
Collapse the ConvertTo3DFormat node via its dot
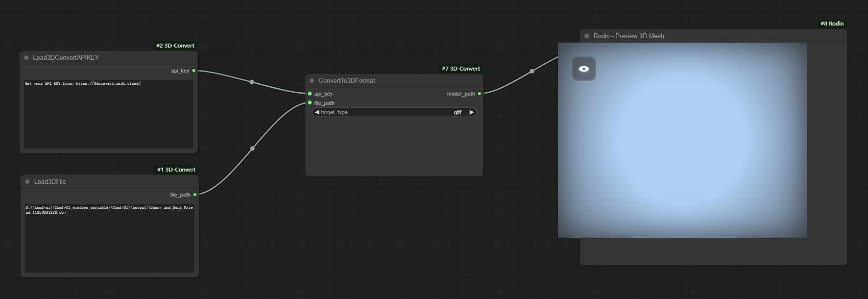click(x=312, y=81)
